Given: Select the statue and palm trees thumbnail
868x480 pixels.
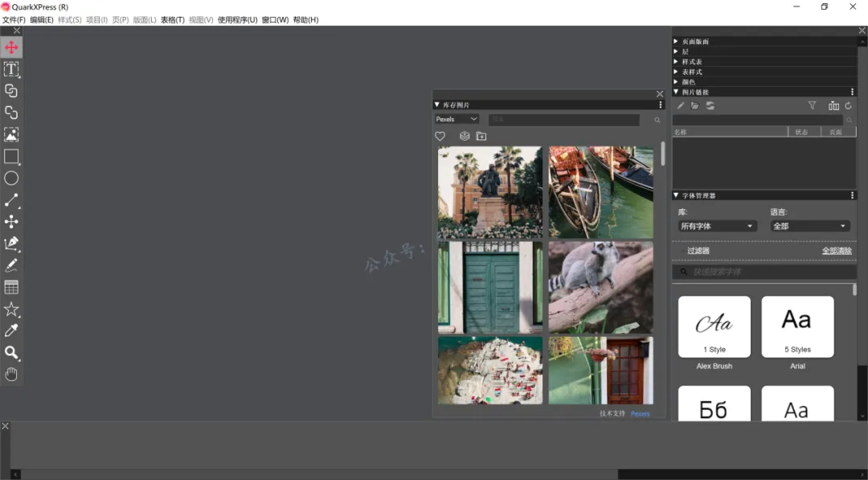Looking at the screenshot, I should 490,192.
